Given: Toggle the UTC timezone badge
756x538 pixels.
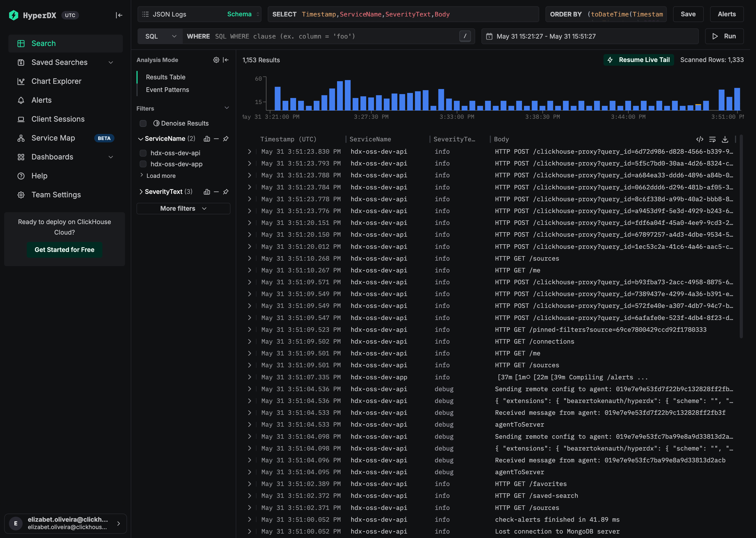Looking at the screenshot, I should click(x=70, y=15).
